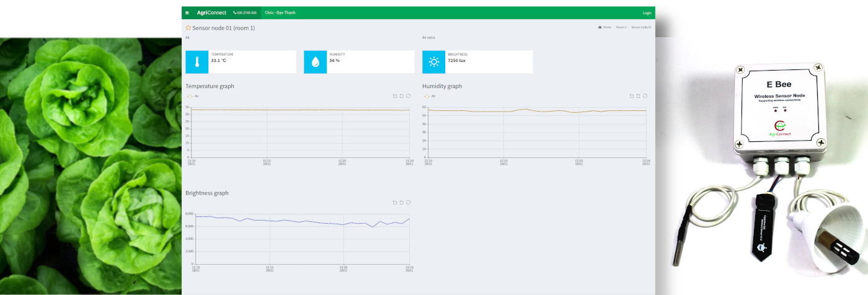Select the 56 % humidity value
Image resolution: width=868 pixels, height=295 pixels.
[335, 61]
